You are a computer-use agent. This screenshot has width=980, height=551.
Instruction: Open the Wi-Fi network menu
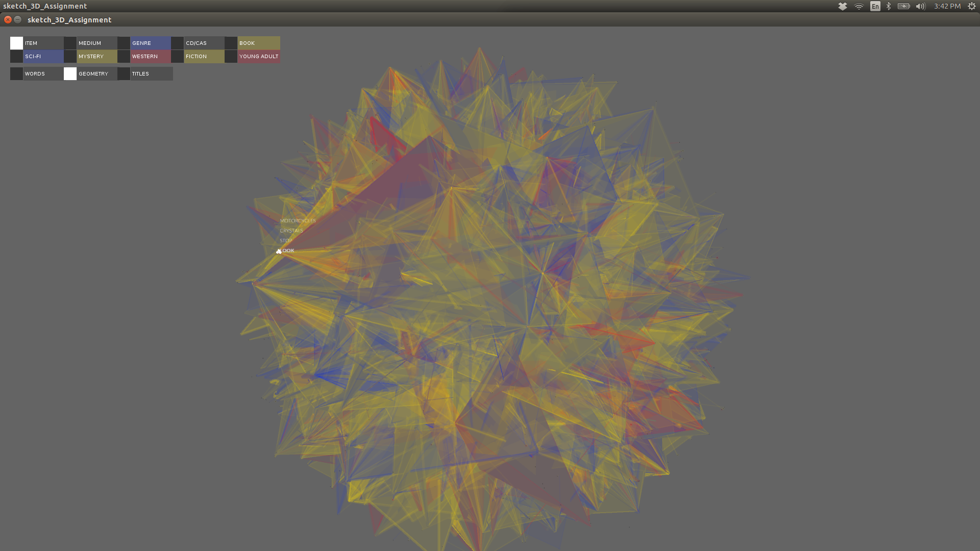pyautogui.click(x=859, y=6)
